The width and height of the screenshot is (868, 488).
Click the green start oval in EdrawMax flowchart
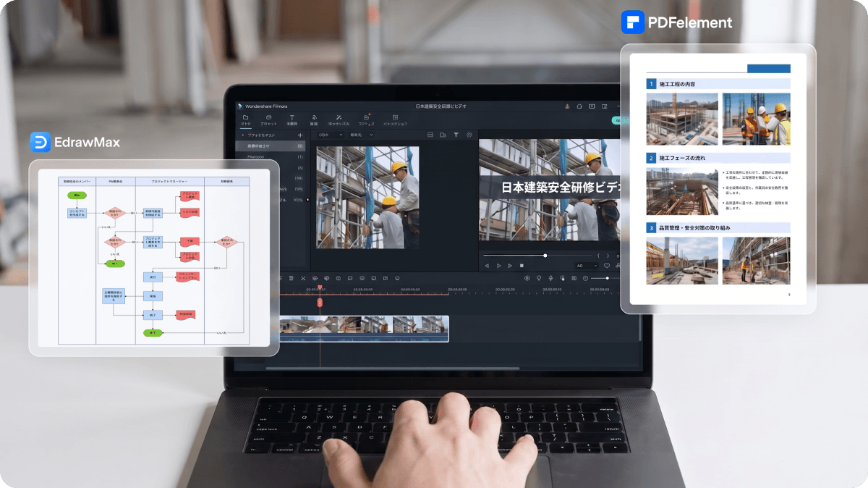(x=75, y=195)
